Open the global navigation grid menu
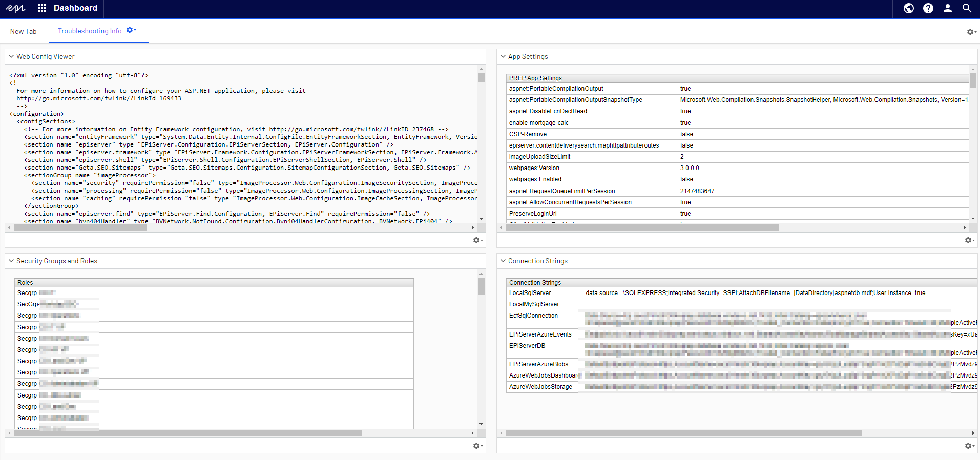Viewport: 980px width, 460px height. (x=42, y=8)
